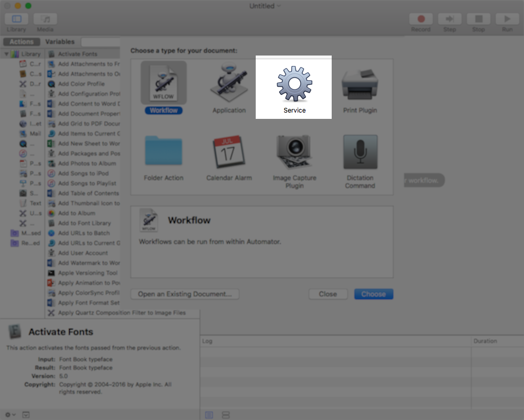Select the Actions tab
Viewport: 524px width, 420px height.
(21, 41)
